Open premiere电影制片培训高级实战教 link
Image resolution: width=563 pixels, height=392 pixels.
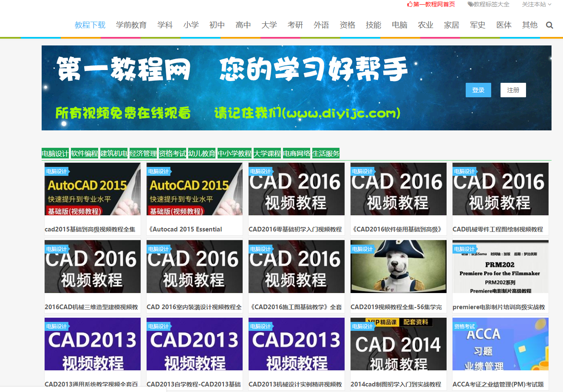(x=499, y=307)
